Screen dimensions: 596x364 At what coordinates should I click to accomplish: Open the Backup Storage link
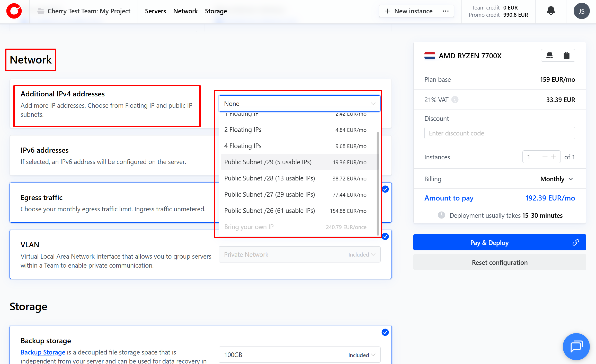click(43, 352)
